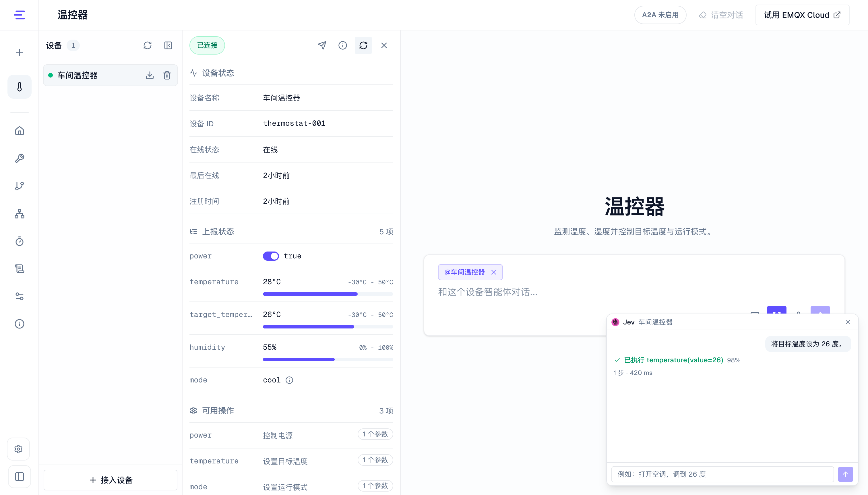868x495 pixels.
Task: Click the 已连接 status badge
Action: 207,45
